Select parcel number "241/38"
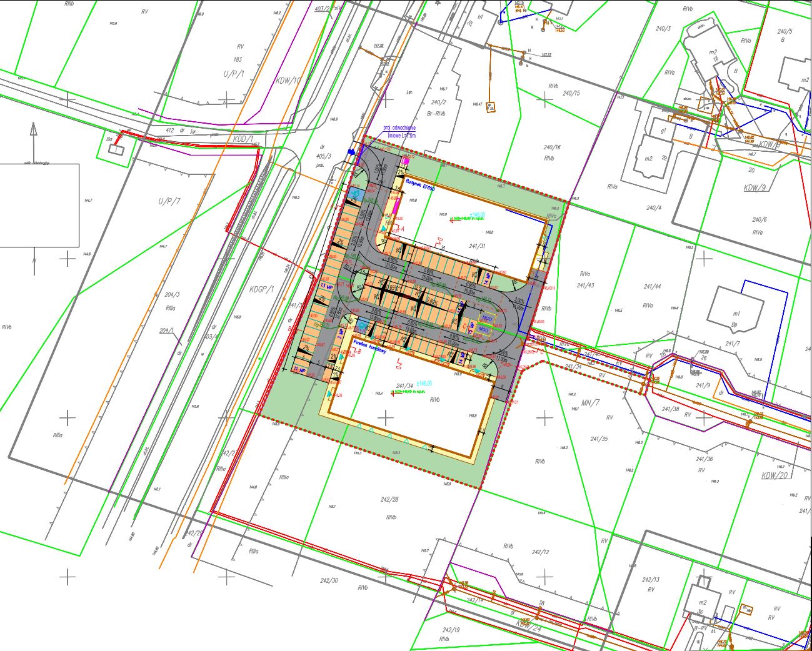812x651 pixels. (x=671, y=409)
